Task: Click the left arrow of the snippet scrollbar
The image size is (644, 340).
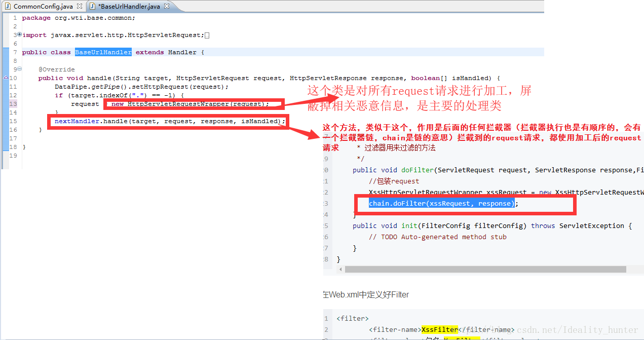Action: 340,270
